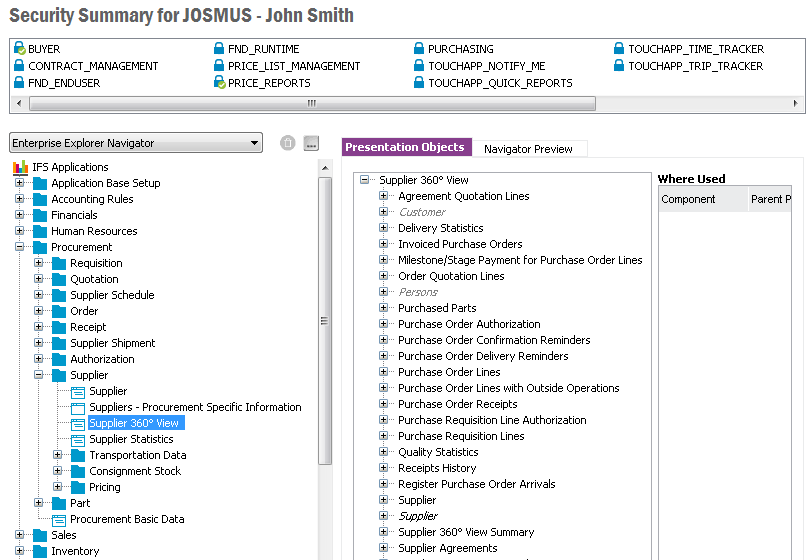Viewport: 808px width, 560px height.
Task: Expand the Quality Statistics node
Action: [x=383, y=452]
